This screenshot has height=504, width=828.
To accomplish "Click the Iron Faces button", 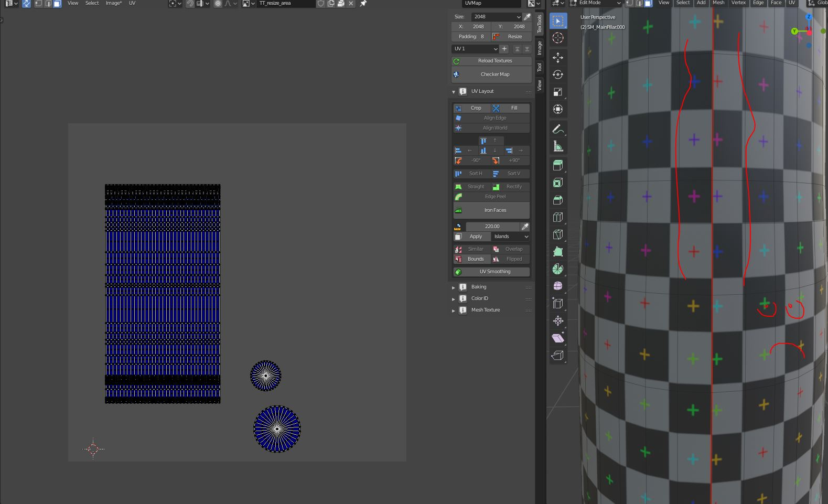I will coord(491,210).
